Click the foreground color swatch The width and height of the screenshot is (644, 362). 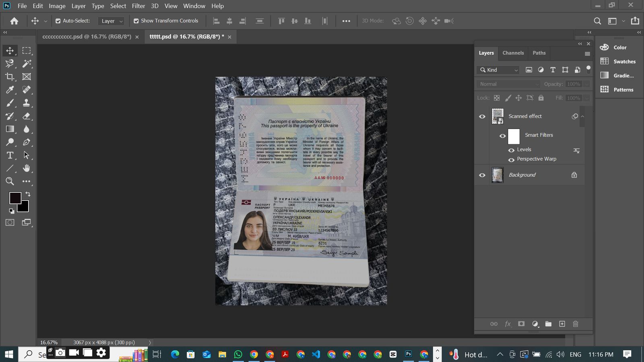click(x=15, y=198)
